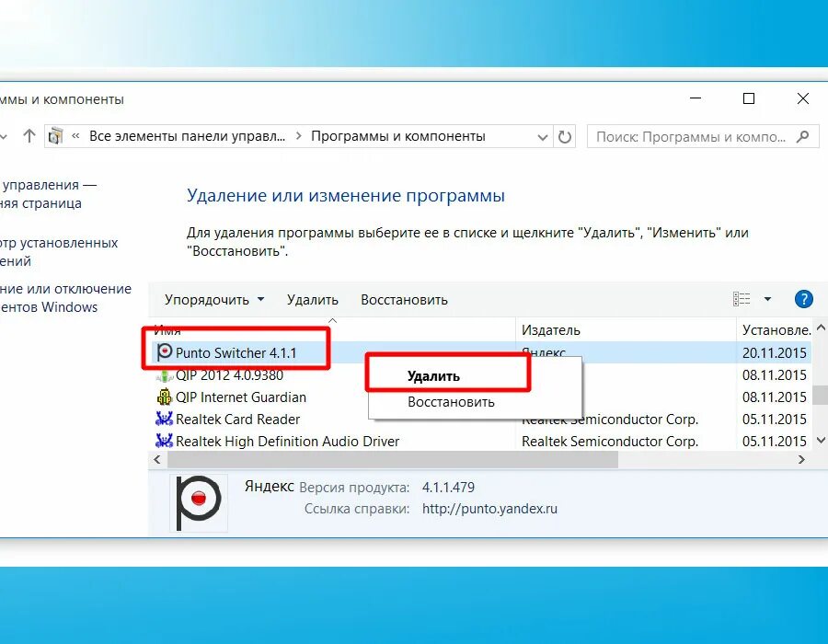
Task: Click QIP Internet Guardian icon
Action: 165,397
